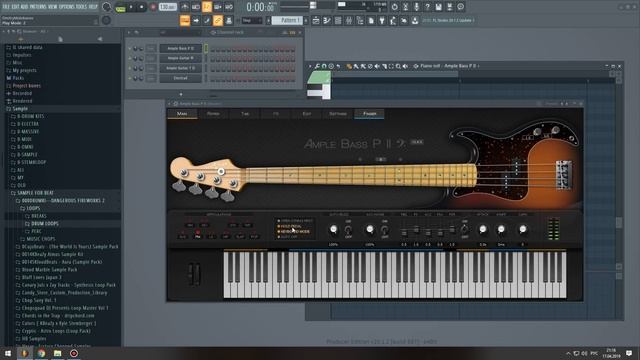Screen dimensions: 640x360
Task: Click the Ample Guitar M channel button
Action: pos(180,58)
